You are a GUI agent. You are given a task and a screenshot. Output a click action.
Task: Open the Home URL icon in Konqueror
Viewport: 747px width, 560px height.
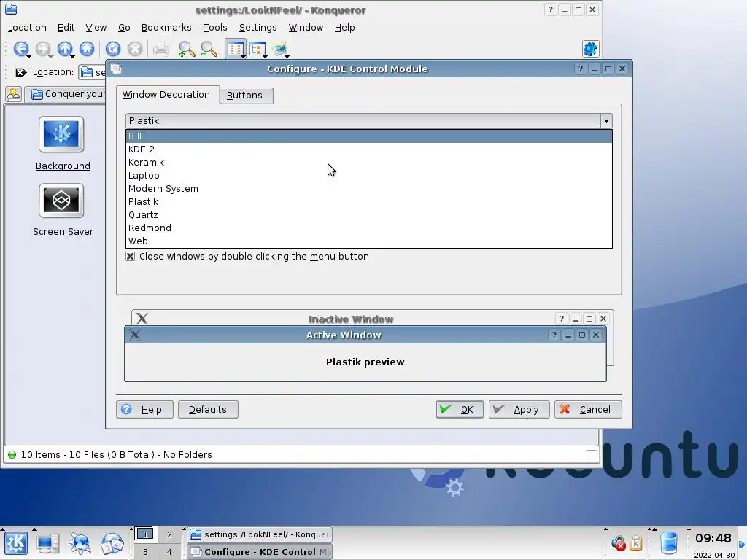(87, 49)
